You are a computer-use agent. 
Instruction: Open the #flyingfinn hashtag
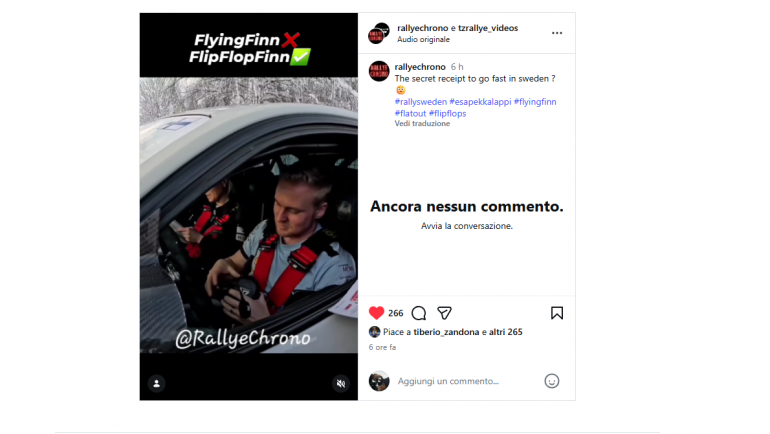click(x=535, y=102)
